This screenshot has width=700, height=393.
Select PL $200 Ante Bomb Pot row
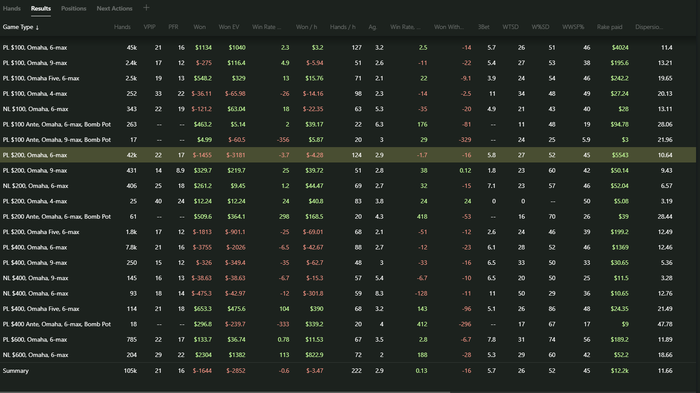tap(348, 217)
